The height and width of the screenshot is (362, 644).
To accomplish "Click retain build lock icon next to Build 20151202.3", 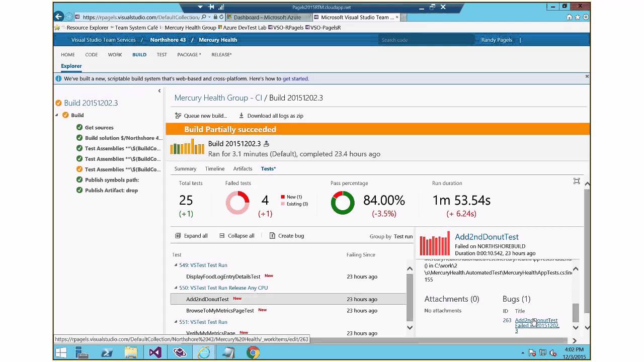I will click(267, 144).
